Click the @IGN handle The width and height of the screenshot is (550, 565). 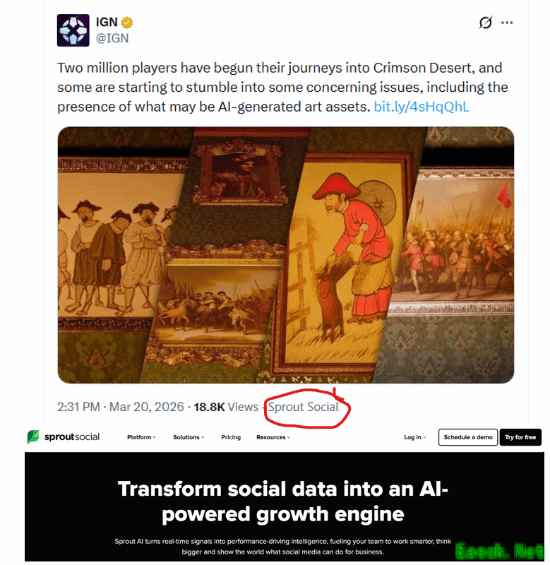112,38
